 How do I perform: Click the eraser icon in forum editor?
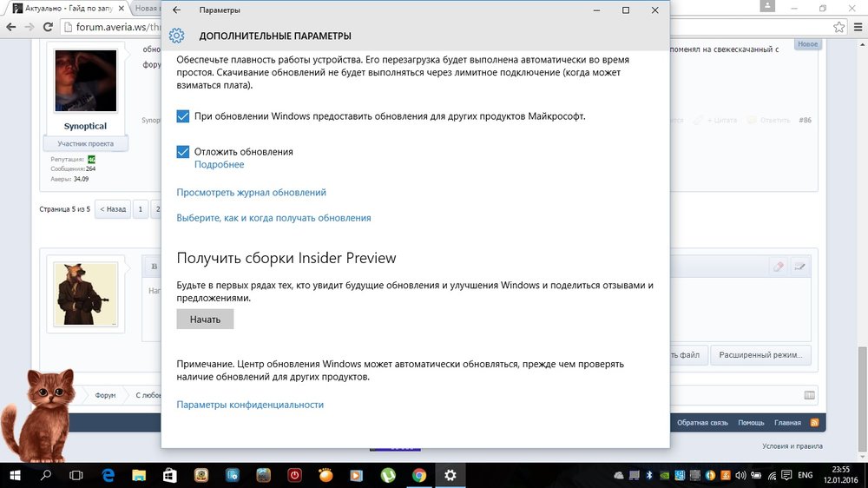[x=778, y=267]
